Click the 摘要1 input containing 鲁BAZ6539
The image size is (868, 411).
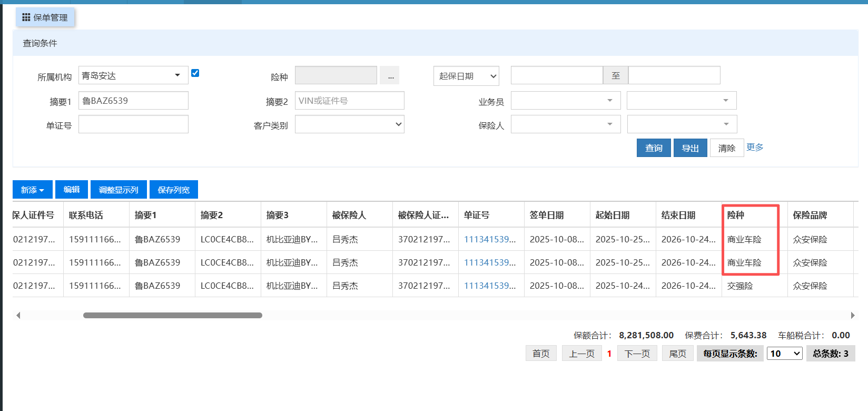pyautogui.click(x=133, y=101)
